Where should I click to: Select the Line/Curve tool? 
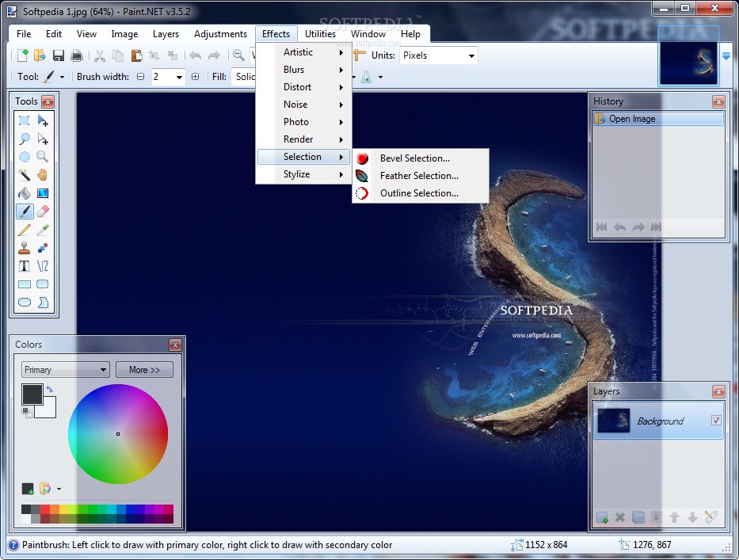click(43, 266)
